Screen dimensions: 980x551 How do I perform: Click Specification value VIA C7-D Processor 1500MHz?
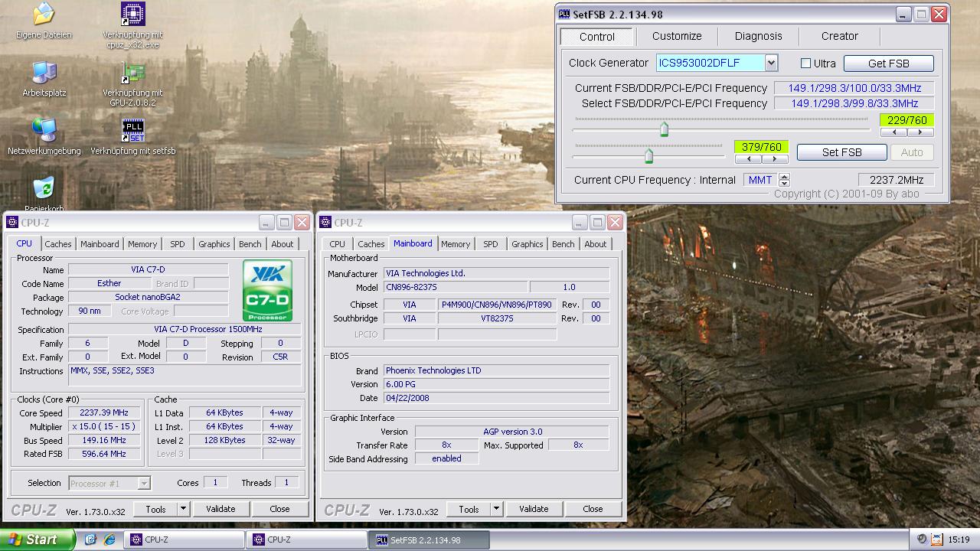185,329
